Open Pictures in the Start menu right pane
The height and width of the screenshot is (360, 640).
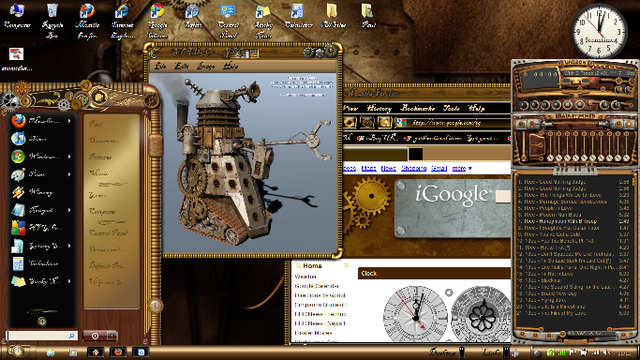click(x=100, y=157)
